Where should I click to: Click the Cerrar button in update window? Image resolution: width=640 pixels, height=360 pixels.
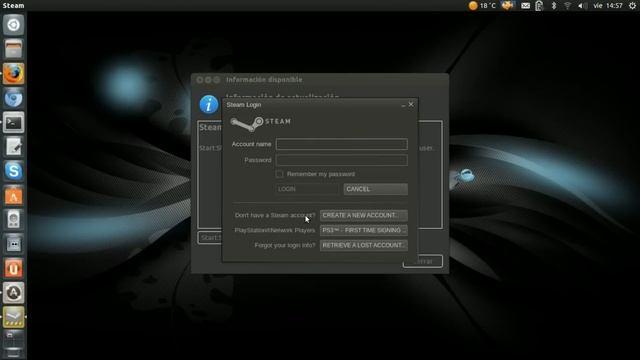423,261
